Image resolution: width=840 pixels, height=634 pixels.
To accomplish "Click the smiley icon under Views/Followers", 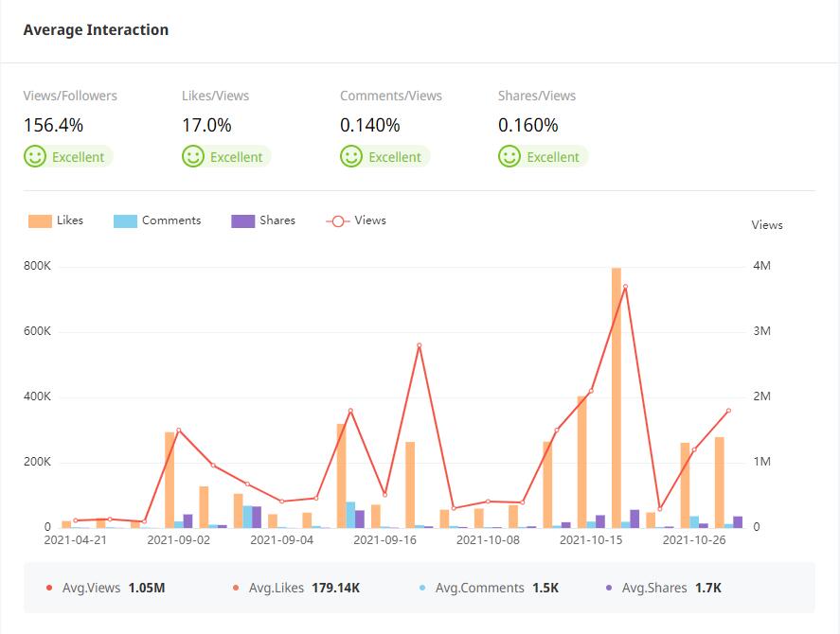I will click(35, 156).
